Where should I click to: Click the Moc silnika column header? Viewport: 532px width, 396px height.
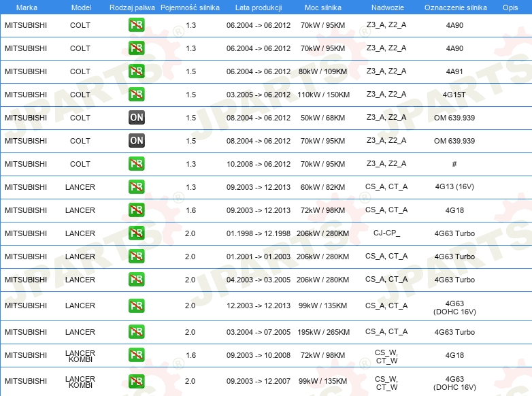coord(323,7)
